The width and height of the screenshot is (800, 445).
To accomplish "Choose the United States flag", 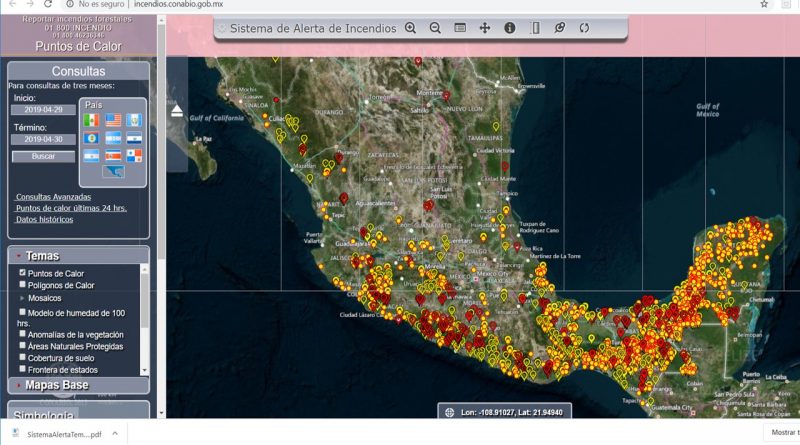I will click(113, 121).
